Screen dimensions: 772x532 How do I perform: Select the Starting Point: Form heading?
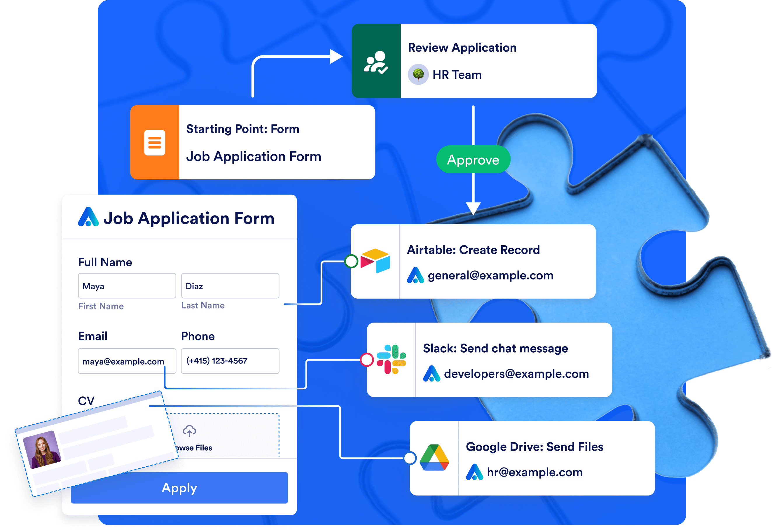click(x=243, y=129)
